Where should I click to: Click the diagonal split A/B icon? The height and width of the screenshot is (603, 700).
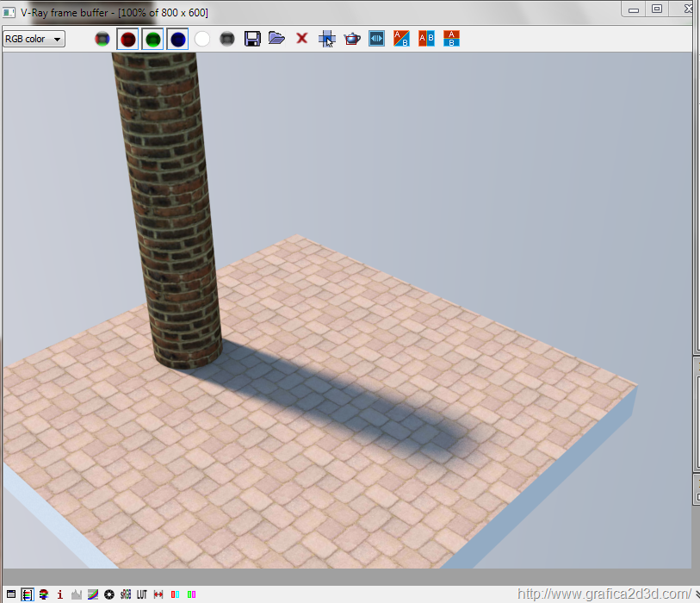[x=401, y=39]
